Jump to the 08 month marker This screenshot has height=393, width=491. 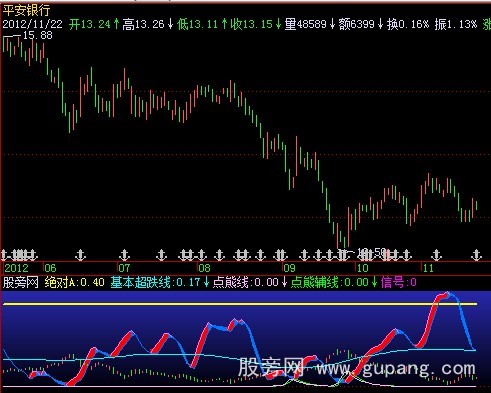click(204, 268)
